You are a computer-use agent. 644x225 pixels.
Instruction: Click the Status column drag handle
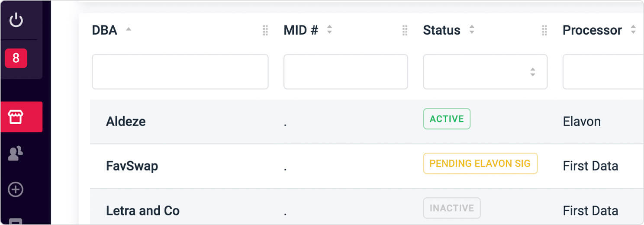pos(544,30)
